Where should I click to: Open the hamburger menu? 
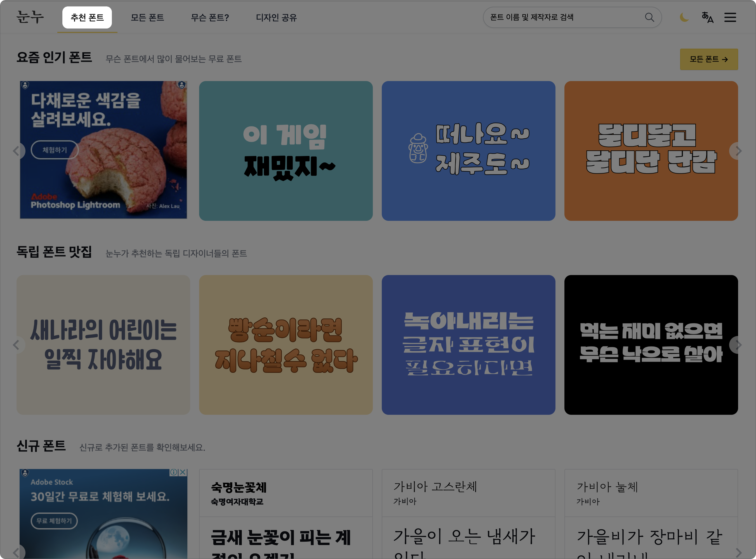730,17
